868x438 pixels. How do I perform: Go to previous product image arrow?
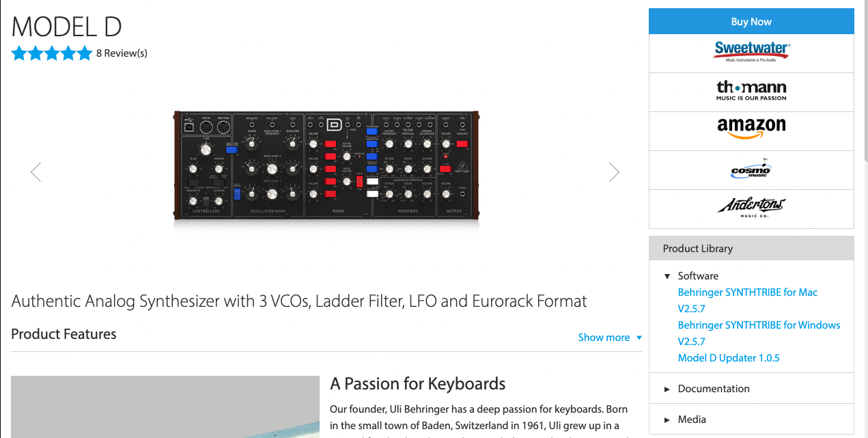tap(36, 172)
